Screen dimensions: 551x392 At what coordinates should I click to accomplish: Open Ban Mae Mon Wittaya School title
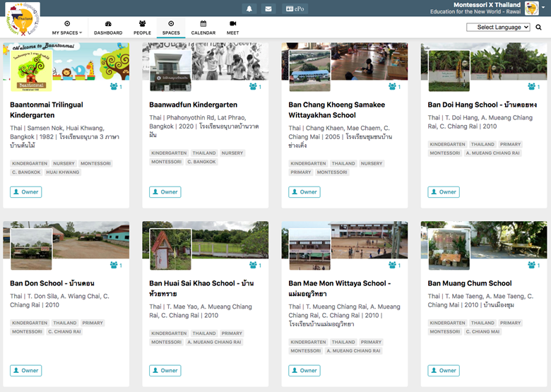tap(340, 288)
